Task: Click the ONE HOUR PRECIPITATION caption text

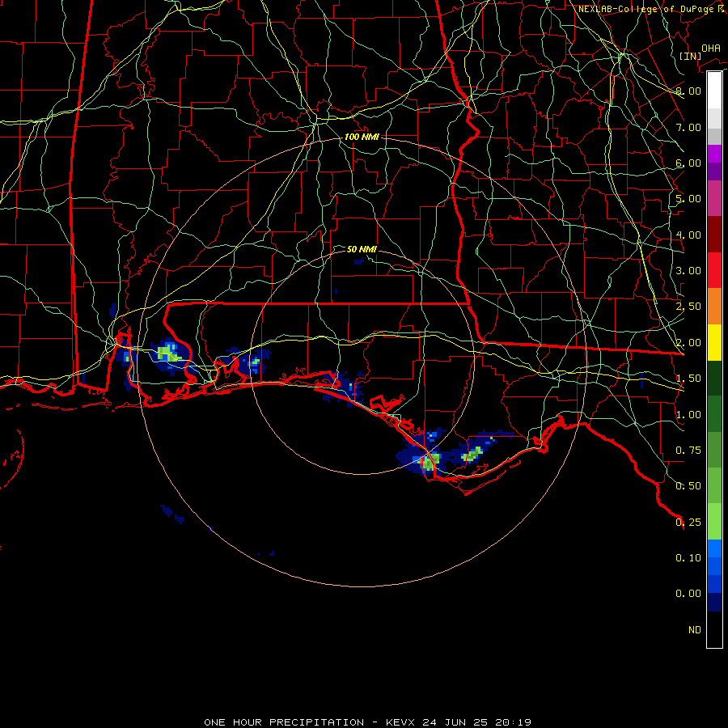Action: [x=284, y=722]
